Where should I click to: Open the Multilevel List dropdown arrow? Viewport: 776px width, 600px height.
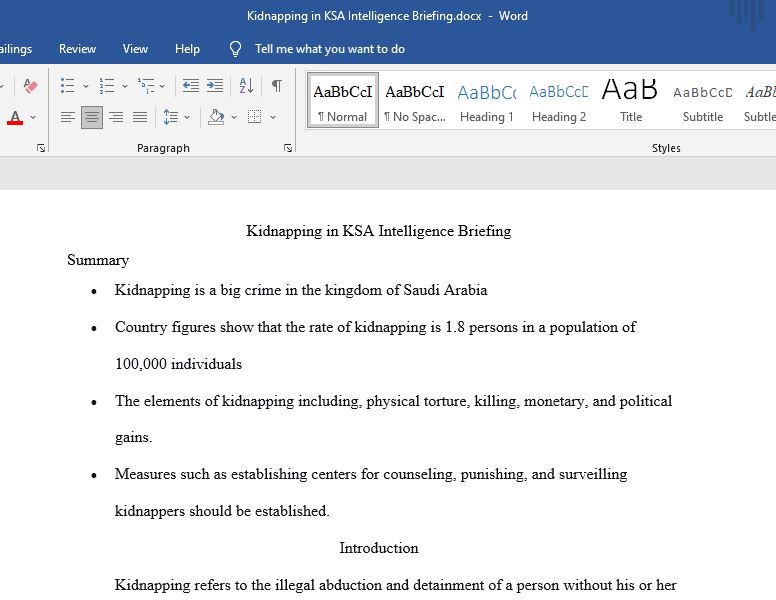(x=162, y=86)
